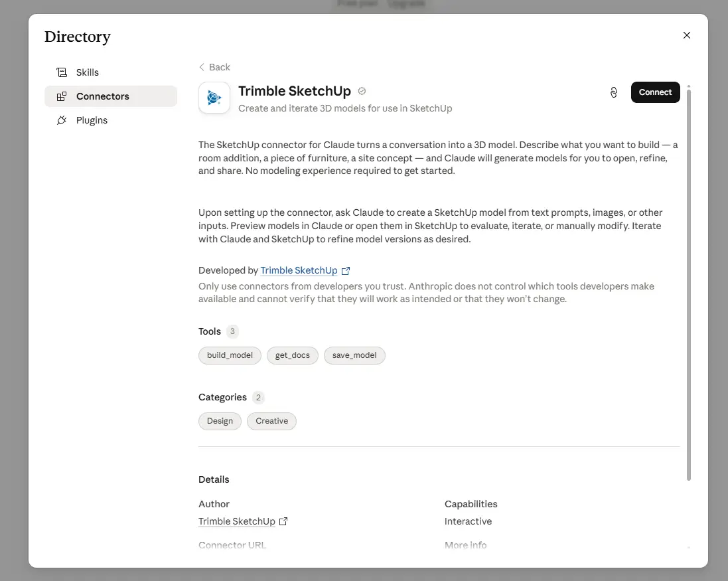Click the Plugins plug icon in sidebar
The image size is (728, 581).
[62, 120]
